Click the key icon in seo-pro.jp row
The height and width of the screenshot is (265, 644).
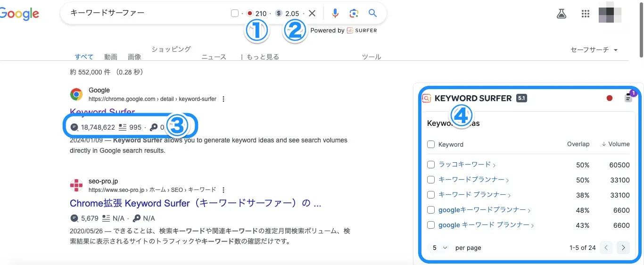[137, 218]
